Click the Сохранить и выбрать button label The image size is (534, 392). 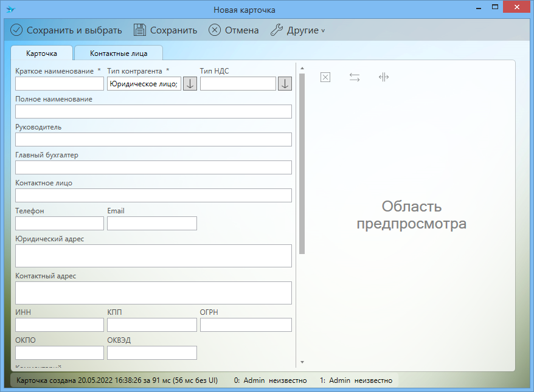point(74,30)
